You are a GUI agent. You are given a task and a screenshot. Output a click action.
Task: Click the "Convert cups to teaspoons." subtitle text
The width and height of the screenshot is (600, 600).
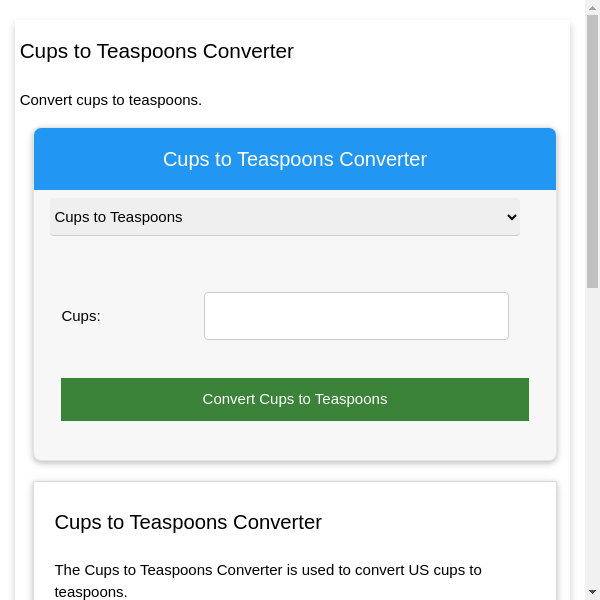(111, 100)
